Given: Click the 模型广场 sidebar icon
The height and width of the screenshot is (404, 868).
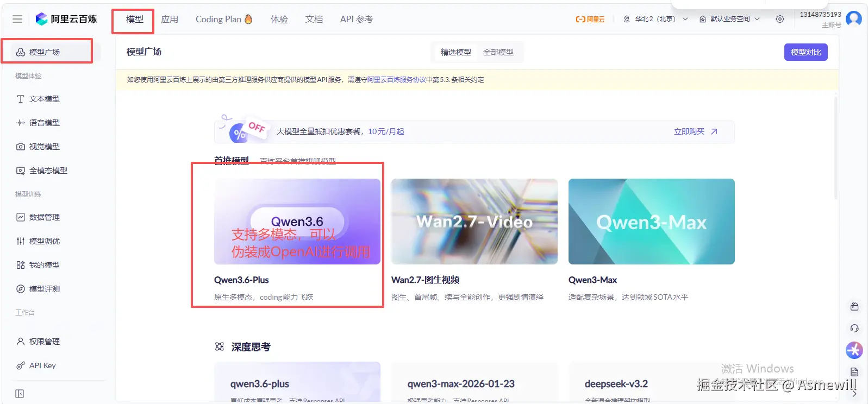Looking at the screenshot, I should [x=21, y=52].
